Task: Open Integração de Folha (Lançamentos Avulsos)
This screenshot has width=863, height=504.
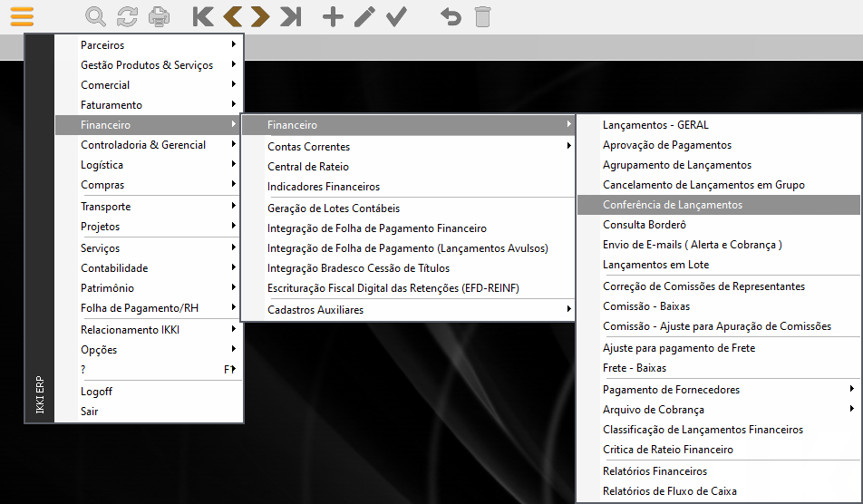Action: [x=408, y=247]
